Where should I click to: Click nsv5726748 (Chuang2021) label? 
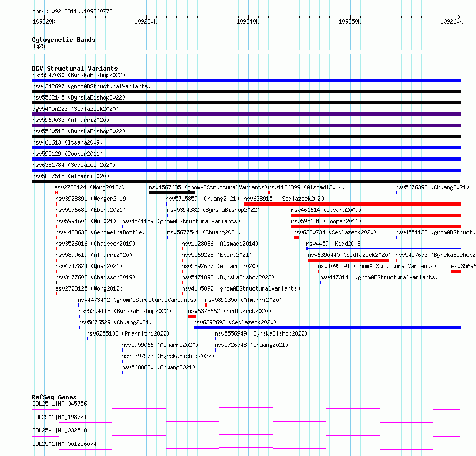tap(251, 345)
